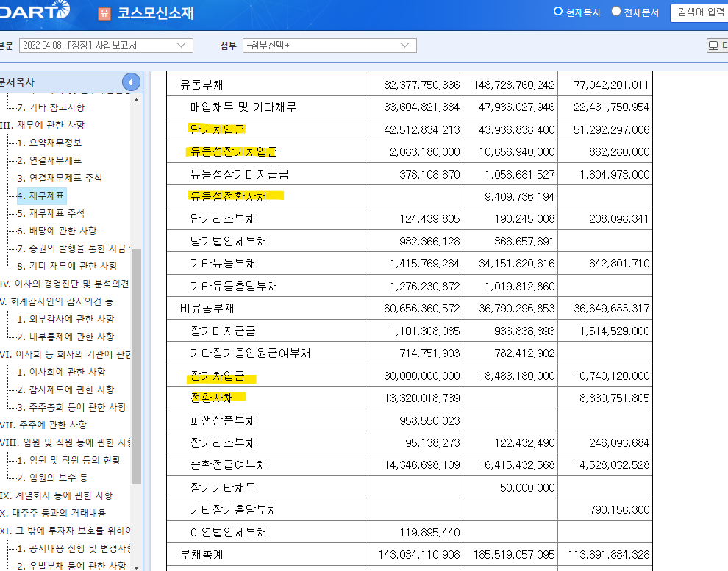Click the download icon beside the 첨부 row
This screenshot has height=571, width=728.
(x=717, y=46)
